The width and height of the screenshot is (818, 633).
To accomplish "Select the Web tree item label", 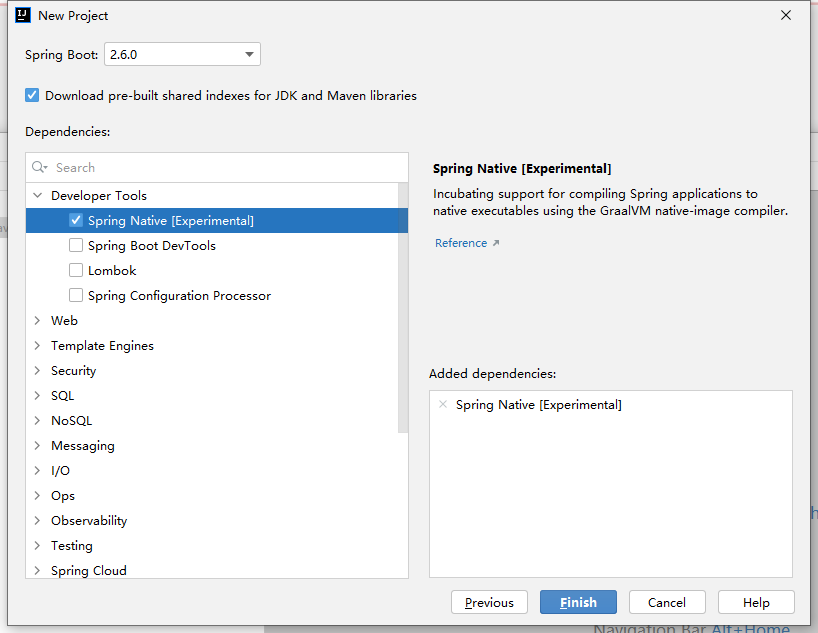I will click(64, 320).
